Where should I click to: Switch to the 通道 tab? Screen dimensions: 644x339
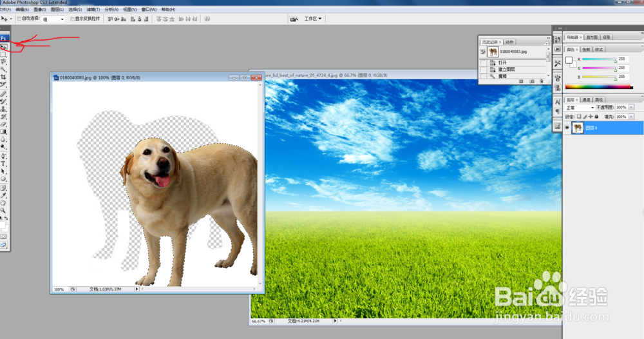(586, 100)
